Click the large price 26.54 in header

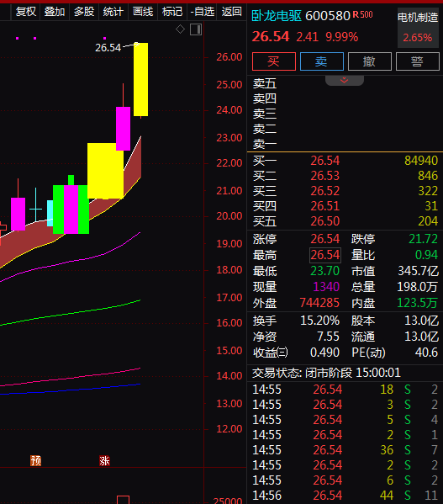pyautogui.click(x=271, y=36)
